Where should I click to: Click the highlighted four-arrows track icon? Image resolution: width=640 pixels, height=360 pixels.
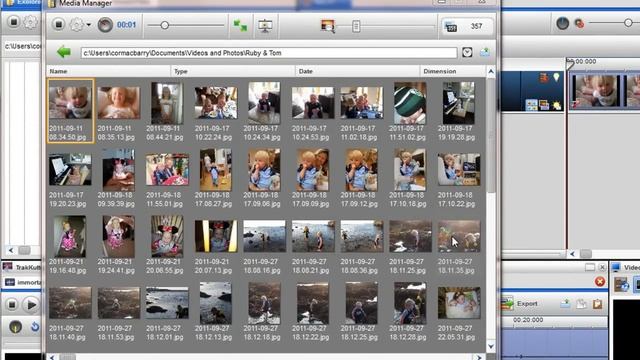pos(531,105)
